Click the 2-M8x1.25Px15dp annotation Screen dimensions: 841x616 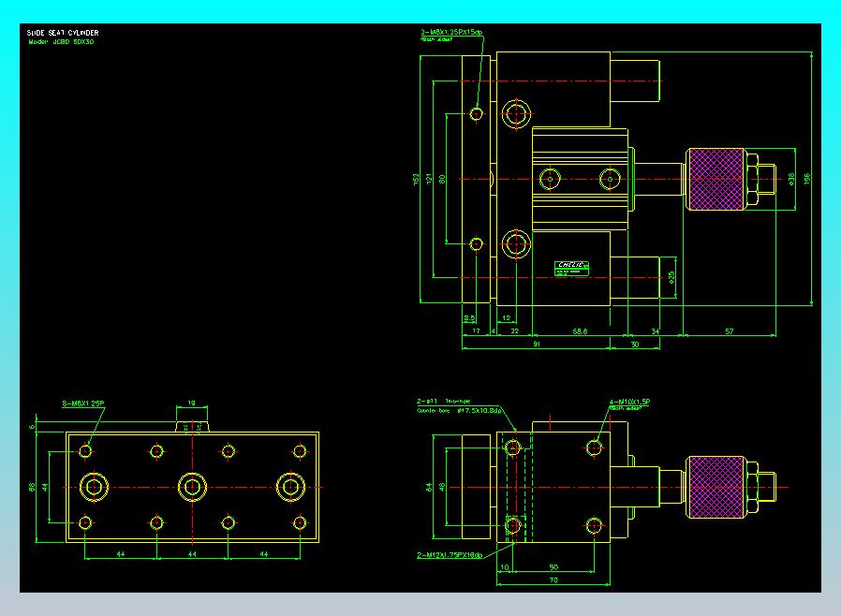(x=451, y=32)
